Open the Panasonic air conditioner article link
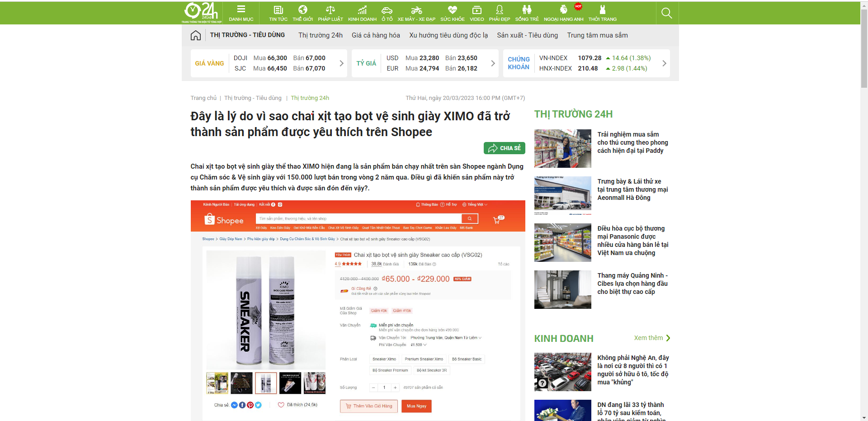The height and width of the screenshot is (421, 868). [x=632, y=241]
